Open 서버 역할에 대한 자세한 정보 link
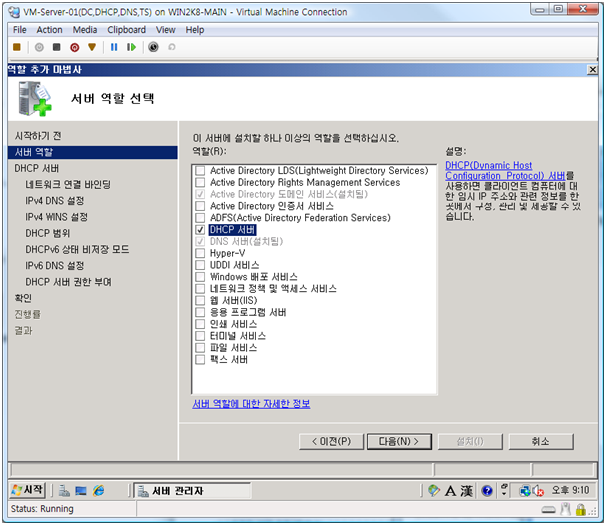Image resolution: width=606 pixels, height=525 pixels. [251, 404]
